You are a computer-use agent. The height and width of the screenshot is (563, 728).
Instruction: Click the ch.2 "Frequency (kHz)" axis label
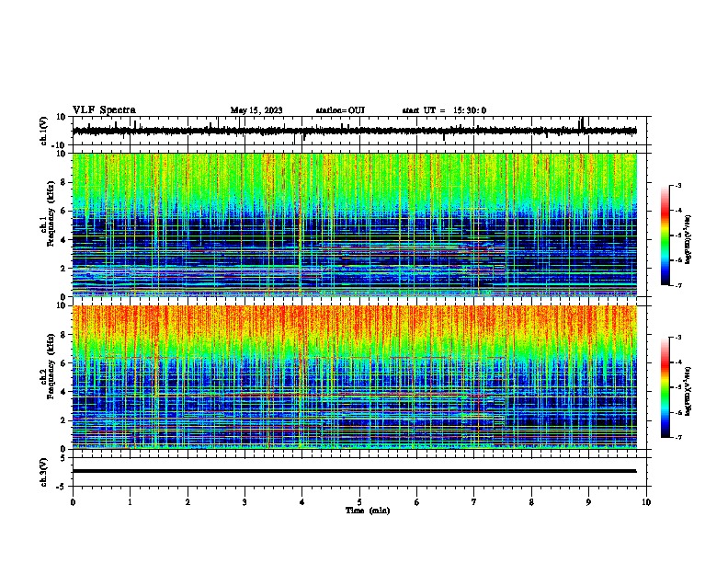(51, 366)
